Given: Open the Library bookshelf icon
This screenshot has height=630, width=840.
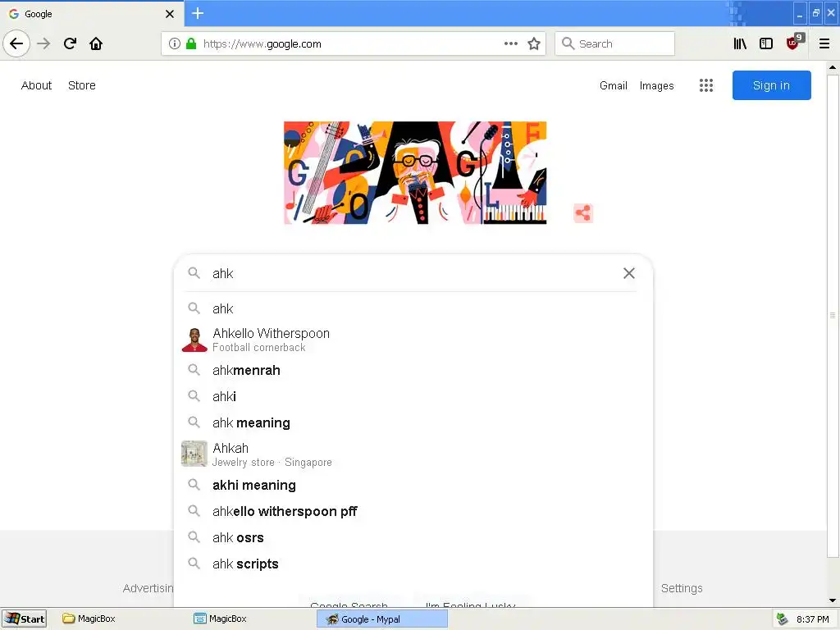Looking at the screenshot, I should [x=740, y=44].
